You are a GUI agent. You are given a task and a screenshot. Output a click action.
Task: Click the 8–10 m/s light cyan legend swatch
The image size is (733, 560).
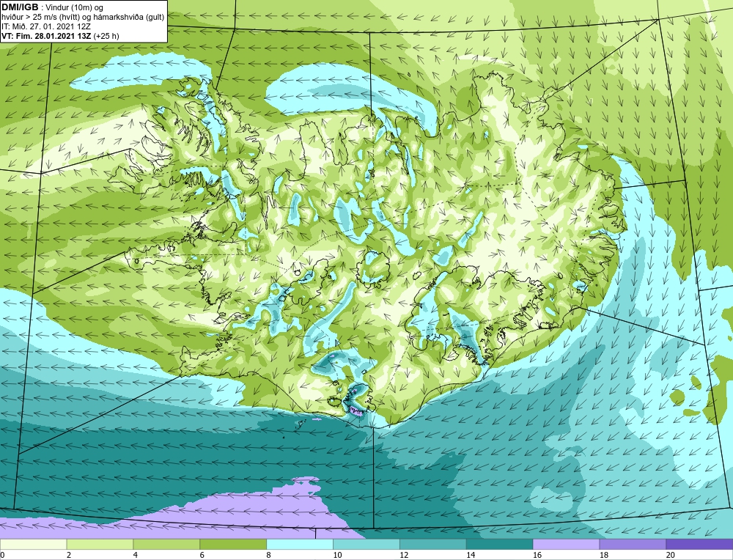click(300, 544)
